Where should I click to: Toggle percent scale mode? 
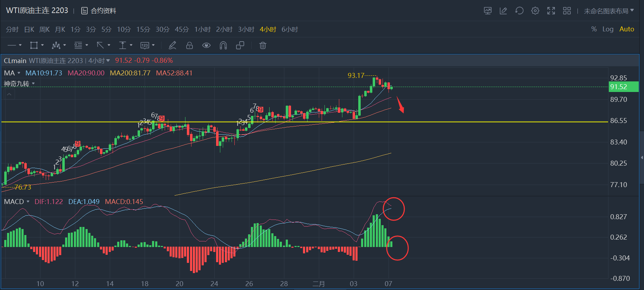[594, 29]
